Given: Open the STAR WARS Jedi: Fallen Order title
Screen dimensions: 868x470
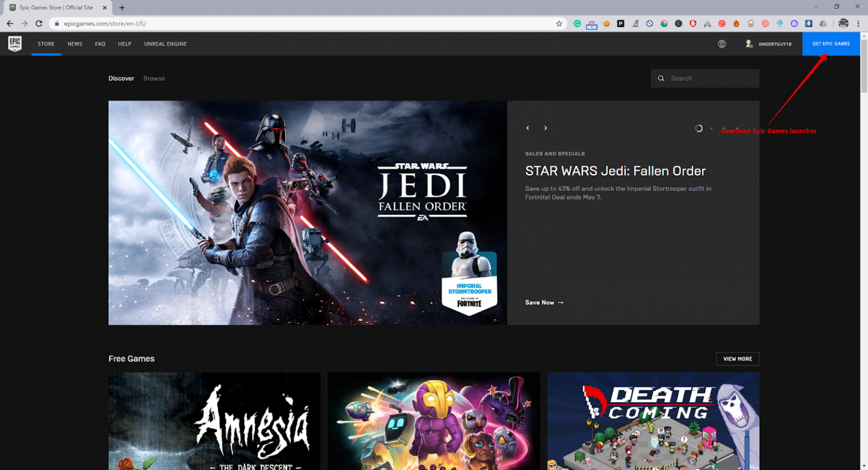Looking at the screenshot, I should [615, 171].
